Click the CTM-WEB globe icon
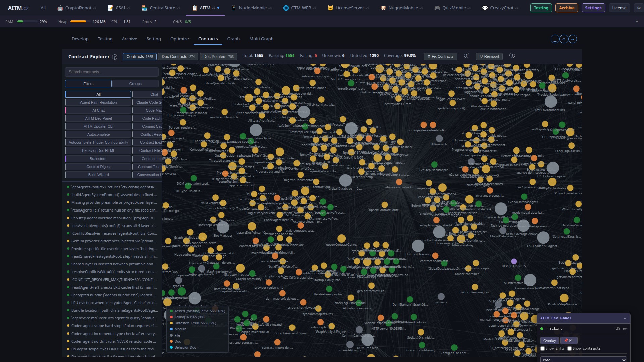This screenshot has height=362, width=644. tap(286, 8)
